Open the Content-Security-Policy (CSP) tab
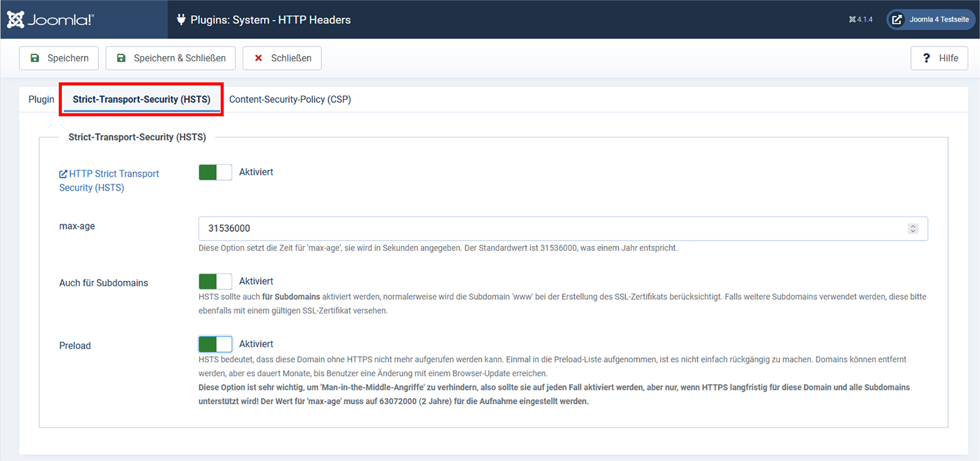 coord(290,99)
